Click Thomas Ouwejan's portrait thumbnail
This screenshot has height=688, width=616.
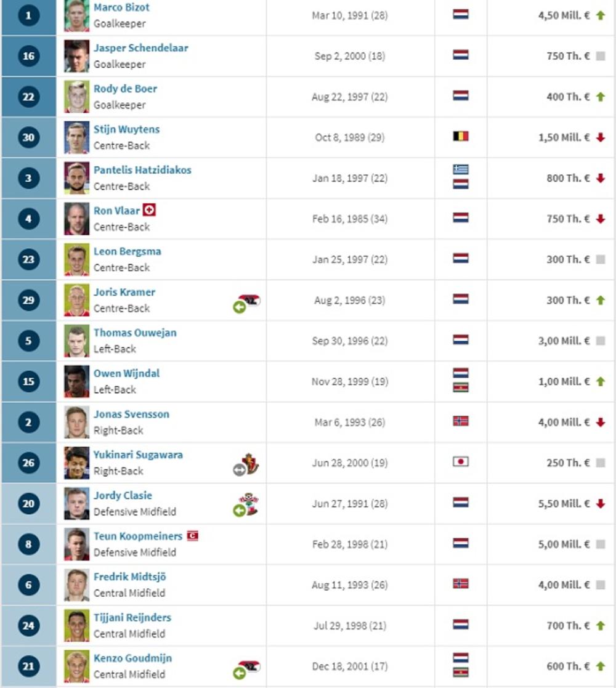coord(76,341)
